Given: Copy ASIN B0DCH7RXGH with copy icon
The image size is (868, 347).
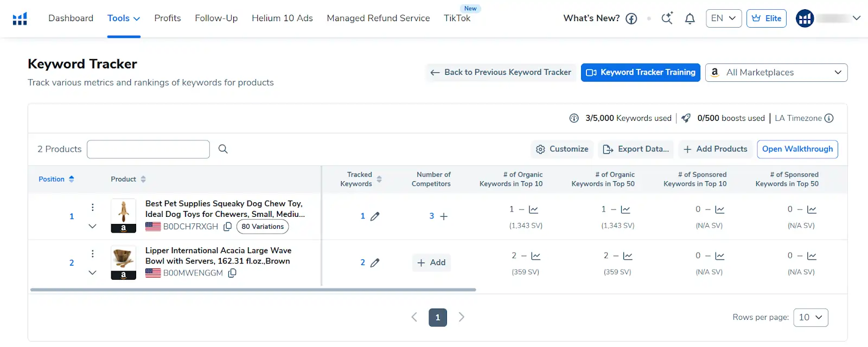Looking at the screenshot, I should [228, 227].
